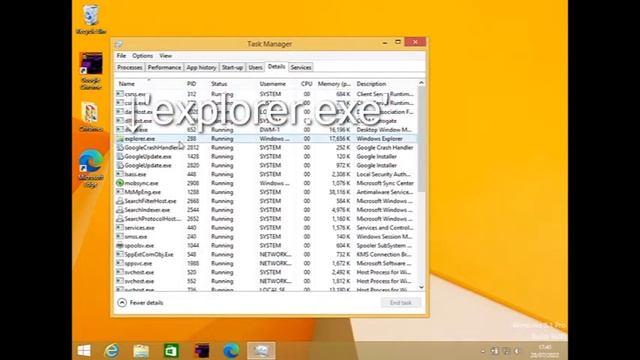
Task: Select the explorer.exe row name
Action: [x=140, y=139]
